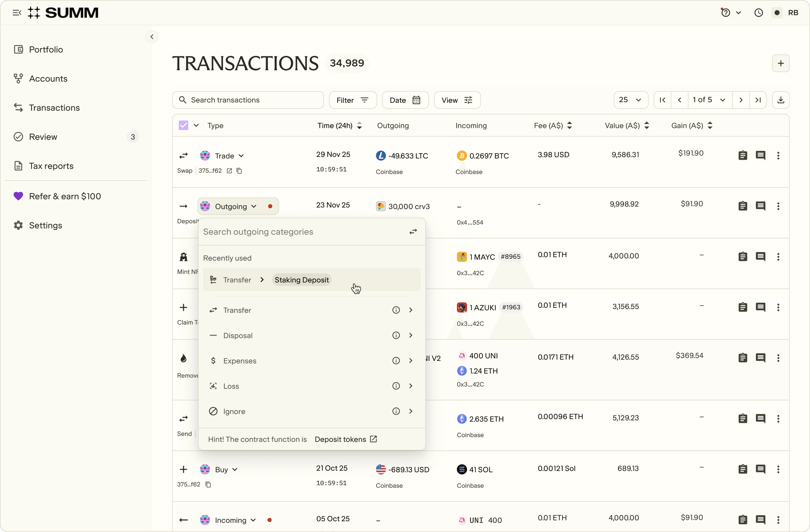Click the help question mark icon
The width and height of the screenshot is (810, 532).
725,13
